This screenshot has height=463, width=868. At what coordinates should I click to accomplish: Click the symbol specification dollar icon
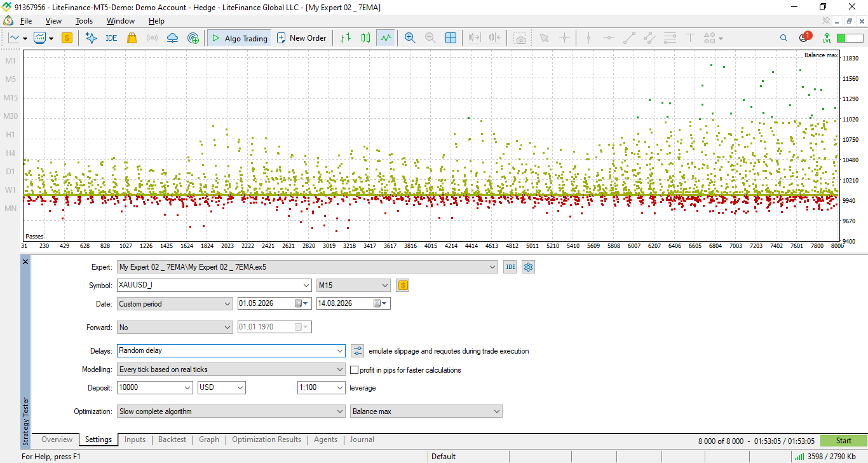tap(402, 286)
